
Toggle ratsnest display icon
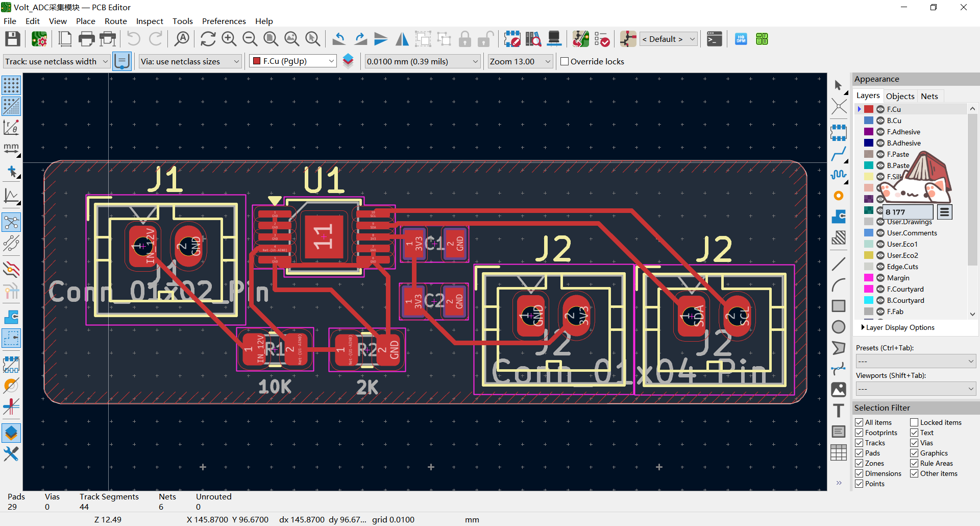[x=11, y=223]
